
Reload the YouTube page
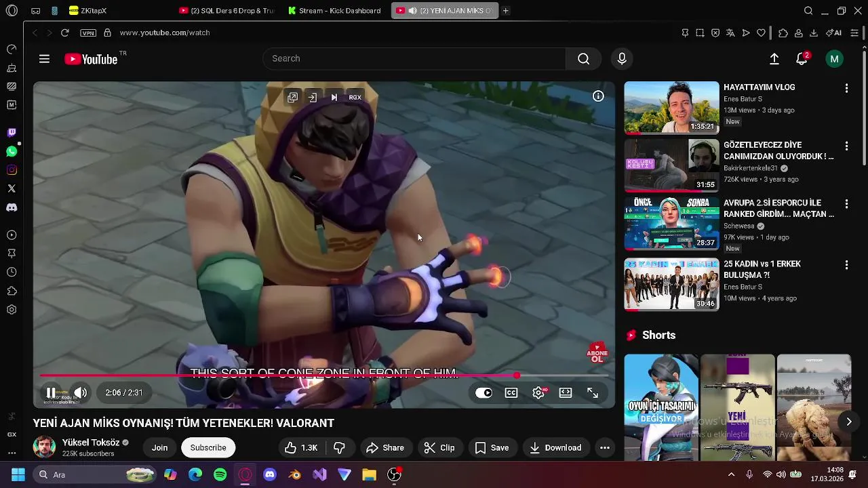point(64,33)
